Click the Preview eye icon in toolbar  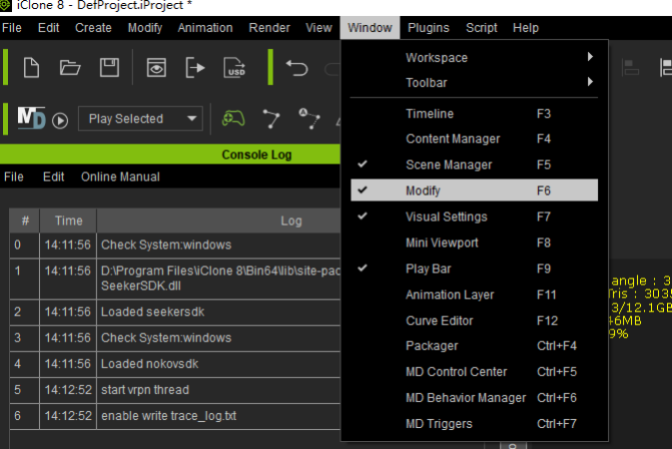[156, 68]
